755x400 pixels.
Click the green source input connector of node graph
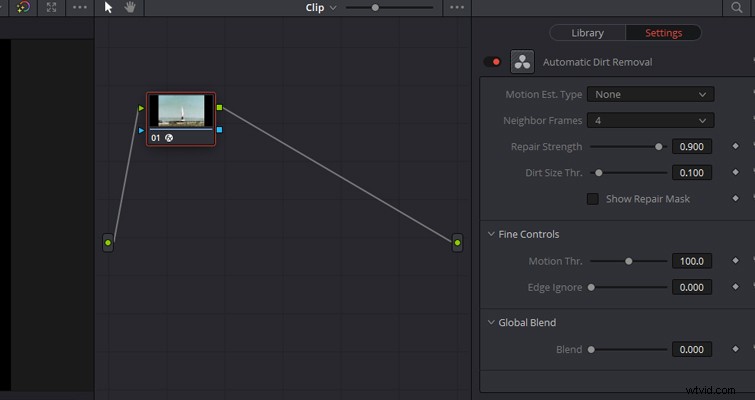pos(108,243)
